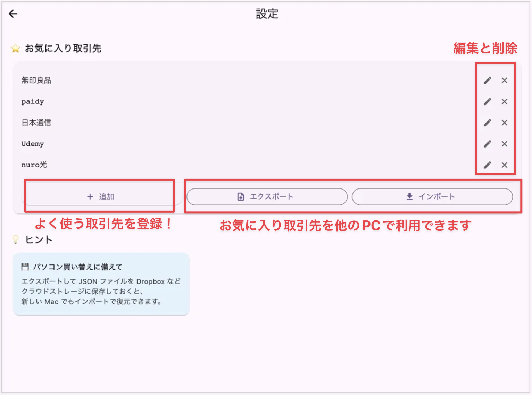Click the lightbulb icon beside ヒント
Screen dimensions: 532x395
tap(16, 240)
